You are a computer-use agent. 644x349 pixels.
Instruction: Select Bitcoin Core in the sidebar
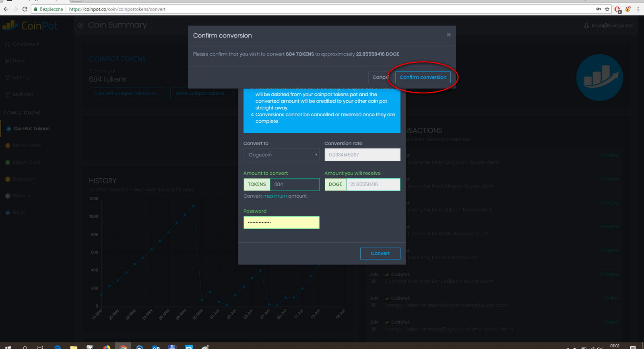coord(27,145)
